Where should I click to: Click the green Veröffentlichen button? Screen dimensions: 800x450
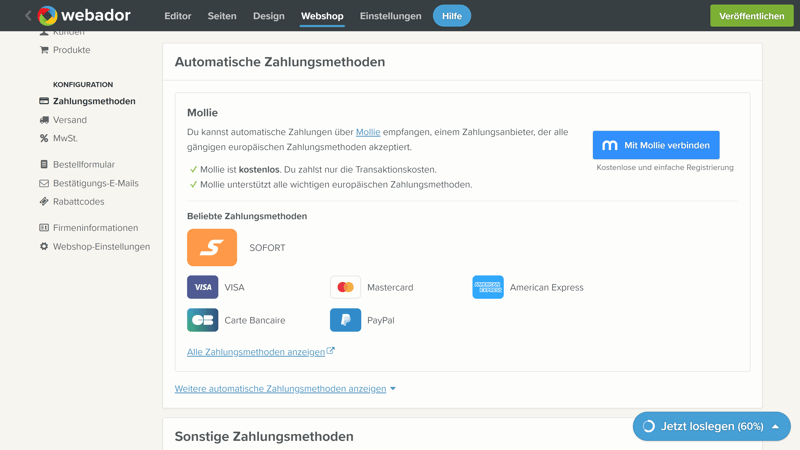click(751, 16)
